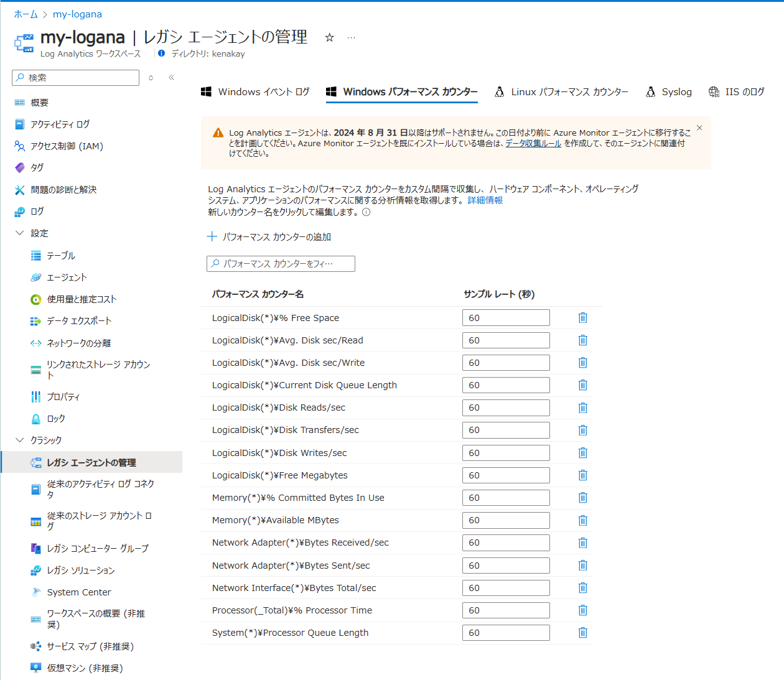Image resolution: width=784 pixels, height=680 pixels.
Task: Dismiss the warning banner with X
Action: [699, 128]
